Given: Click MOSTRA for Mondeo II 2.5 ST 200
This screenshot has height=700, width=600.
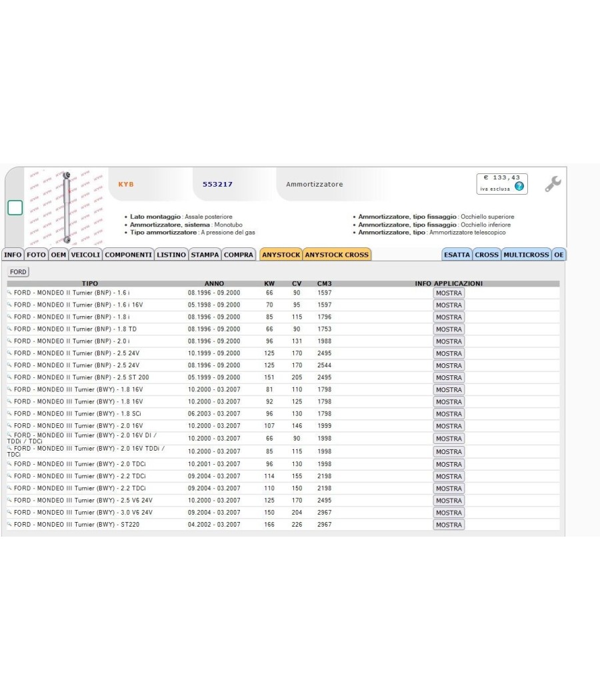Looking at the screenshot, I should click(x=449, y=377).
